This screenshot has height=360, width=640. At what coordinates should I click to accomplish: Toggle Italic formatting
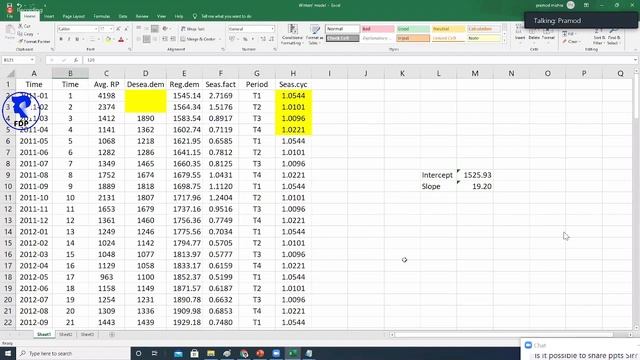[x=69, y=39]
